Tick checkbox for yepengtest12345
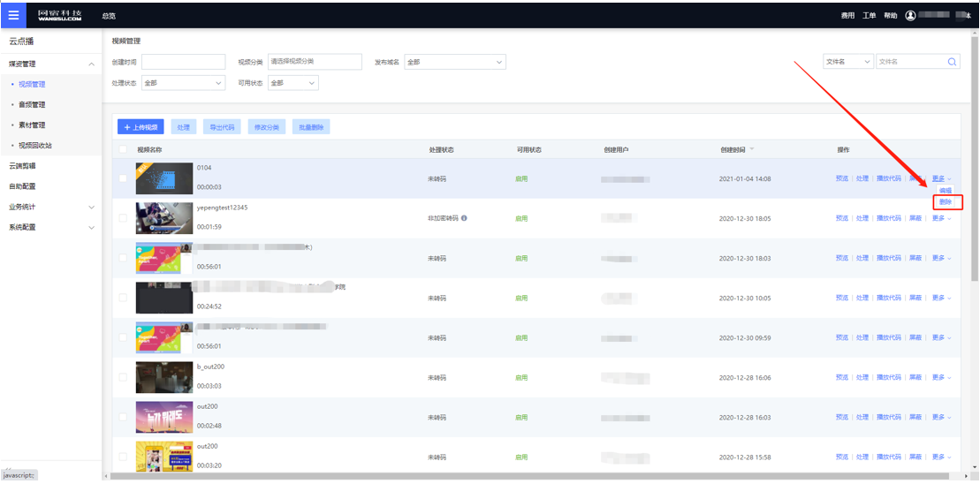This screenshot has width=980, height=484. click(123, 218)
